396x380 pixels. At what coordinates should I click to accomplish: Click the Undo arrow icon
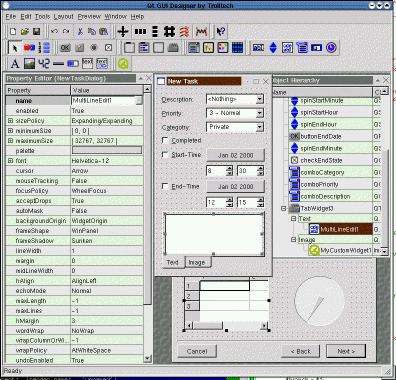54,32
